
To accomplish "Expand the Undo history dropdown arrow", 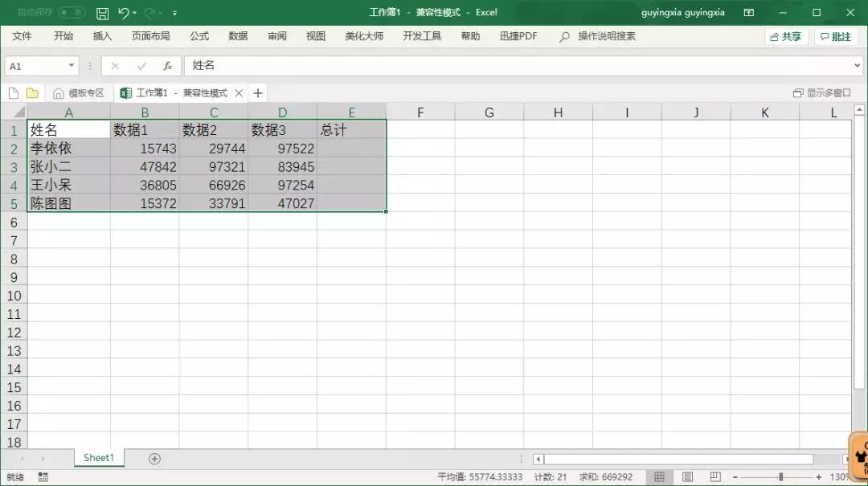I will click(134, 12).
